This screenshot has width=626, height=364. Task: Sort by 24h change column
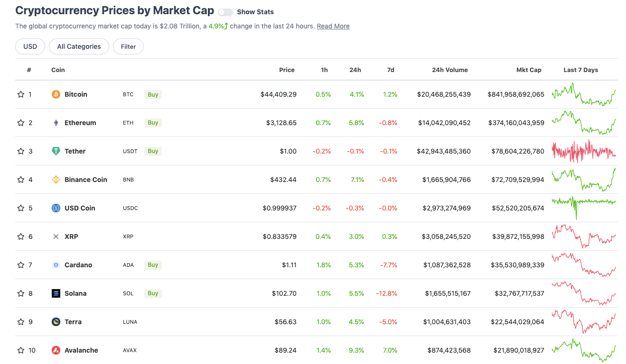355,70
